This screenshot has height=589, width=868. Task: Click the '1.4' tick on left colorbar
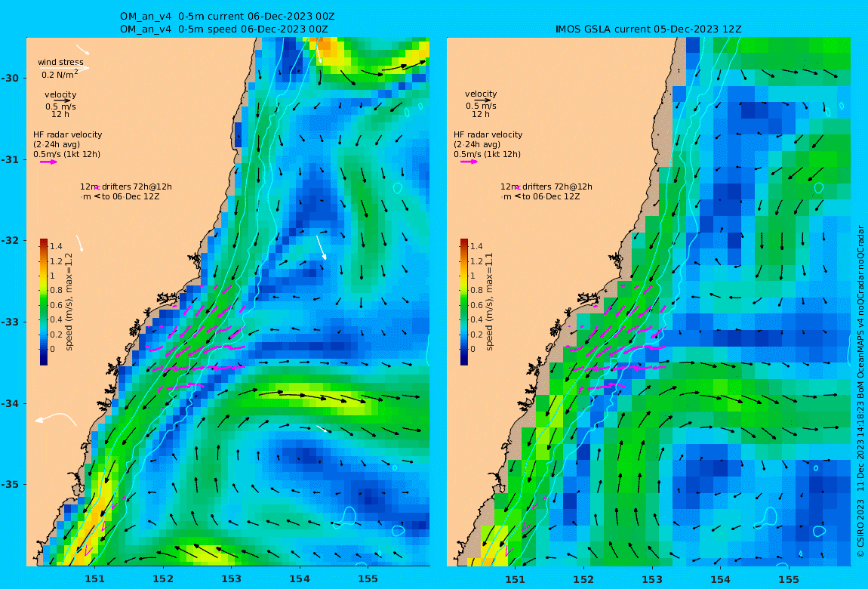click(x=56, y=246)
